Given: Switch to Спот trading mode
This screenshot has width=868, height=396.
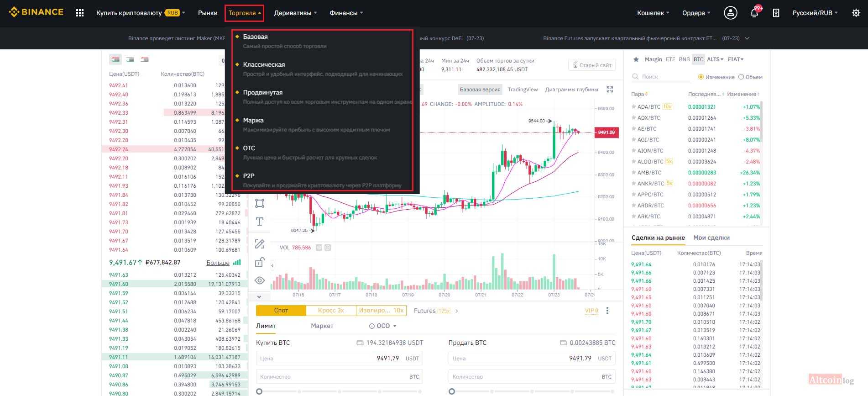Looking at the screenshot, I should tap(281, 310).
